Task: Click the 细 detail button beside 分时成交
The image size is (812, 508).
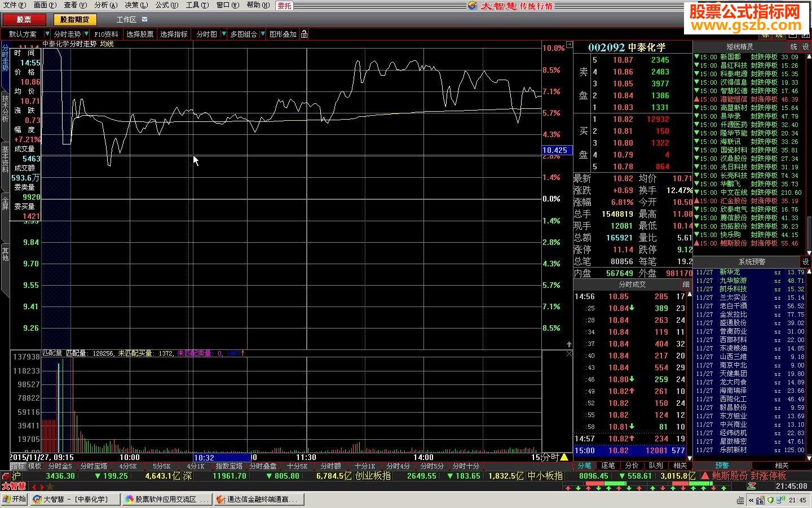Action: pyautogui.click(x=686, y=284)
